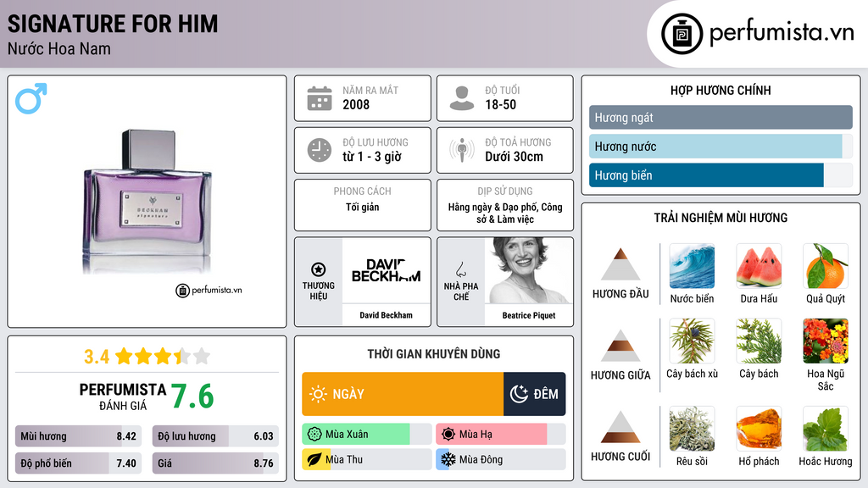Select the Nước biển wave note image
This screenshot has width=868, height=488.
[x=692, y=266]
